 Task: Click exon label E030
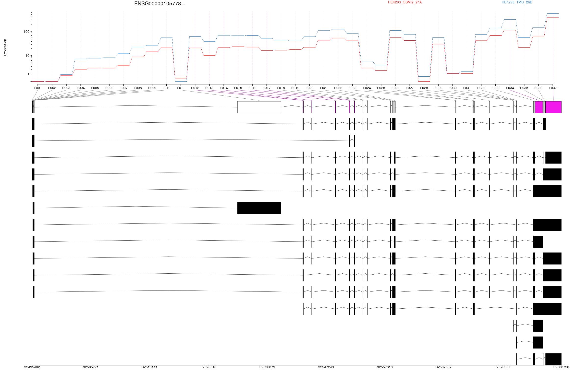pyautogui.click(x=453, y=88)
